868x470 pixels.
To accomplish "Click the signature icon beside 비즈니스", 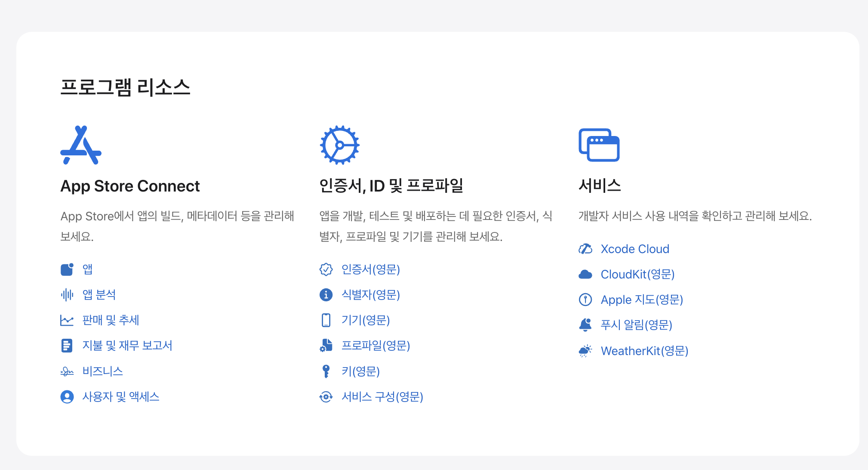I will coord(67,371).
